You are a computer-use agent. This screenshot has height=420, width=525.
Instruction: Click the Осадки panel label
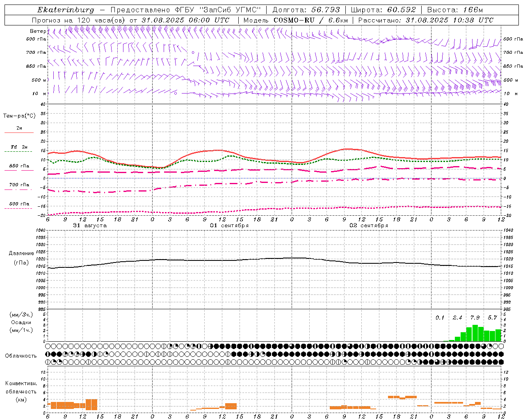[21, 322]
